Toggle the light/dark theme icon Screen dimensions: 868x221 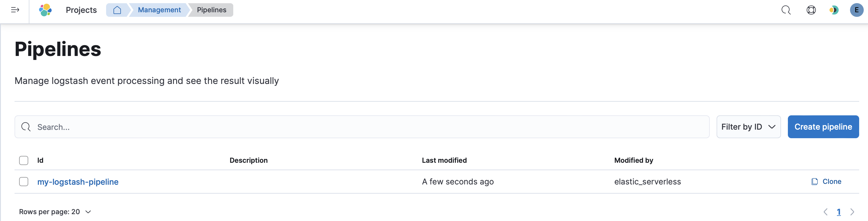(x=833, y=10)
